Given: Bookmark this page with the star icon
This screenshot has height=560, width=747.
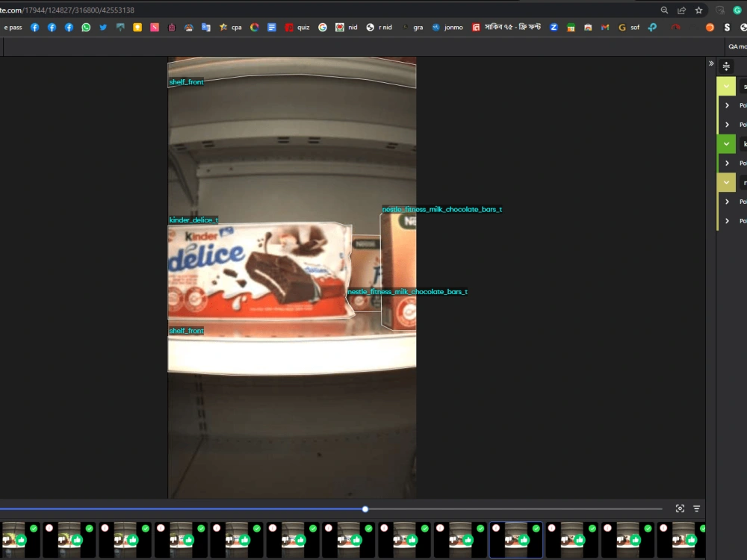Looking at the screenshot, I should coord(698,10).
